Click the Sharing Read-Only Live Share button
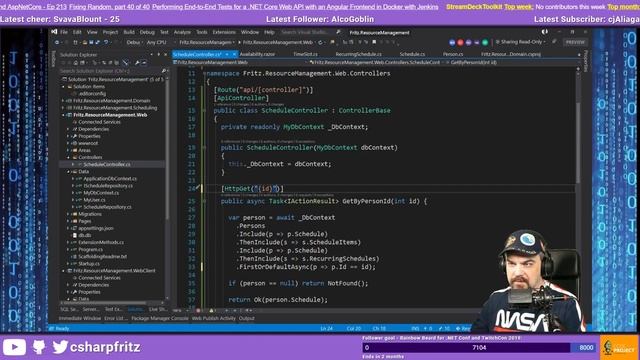This screenshot has width=640, height=360. point(521,42)
